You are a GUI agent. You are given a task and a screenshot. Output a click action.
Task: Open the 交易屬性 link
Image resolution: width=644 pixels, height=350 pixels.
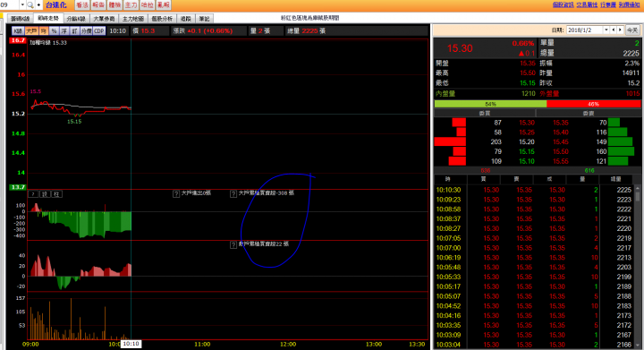[x=587, y=5]
